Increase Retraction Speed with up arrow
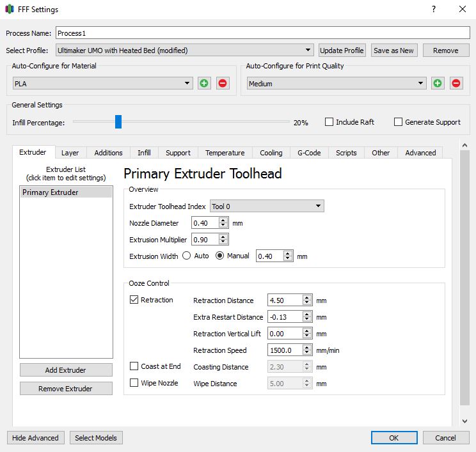This screenshot has height=452, width=476. (x=307, y=348)
